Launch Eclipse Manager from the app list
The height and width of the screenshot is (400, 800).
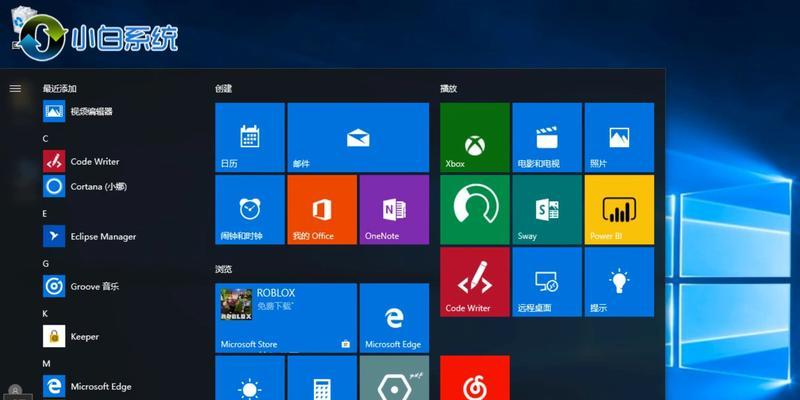coord(89,236)
